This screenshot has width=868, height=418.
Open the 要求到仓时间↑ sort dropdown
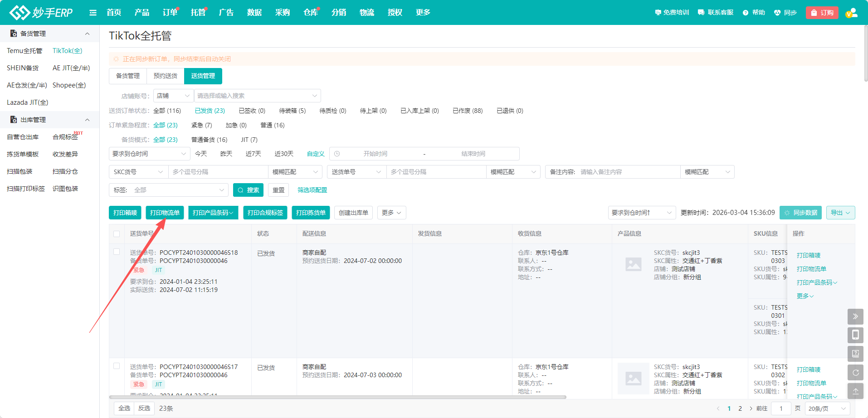click(642, 213)
